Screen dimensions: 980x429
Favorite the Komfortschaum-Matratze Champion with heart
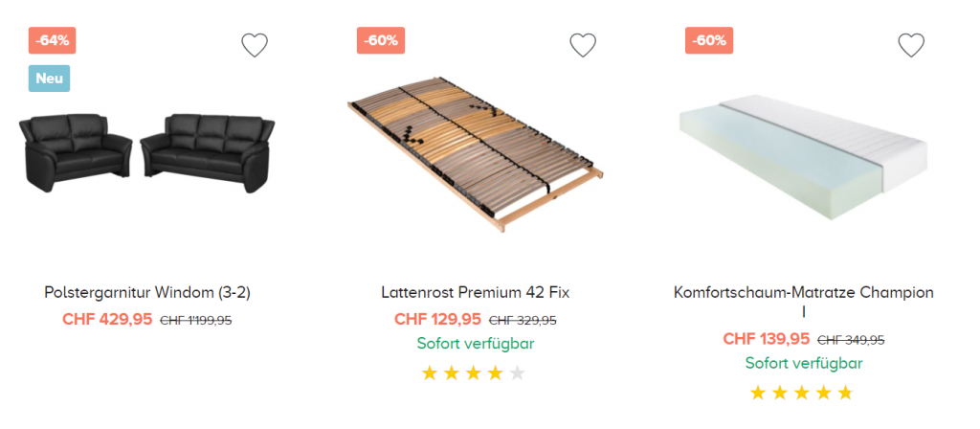point(911,45)
